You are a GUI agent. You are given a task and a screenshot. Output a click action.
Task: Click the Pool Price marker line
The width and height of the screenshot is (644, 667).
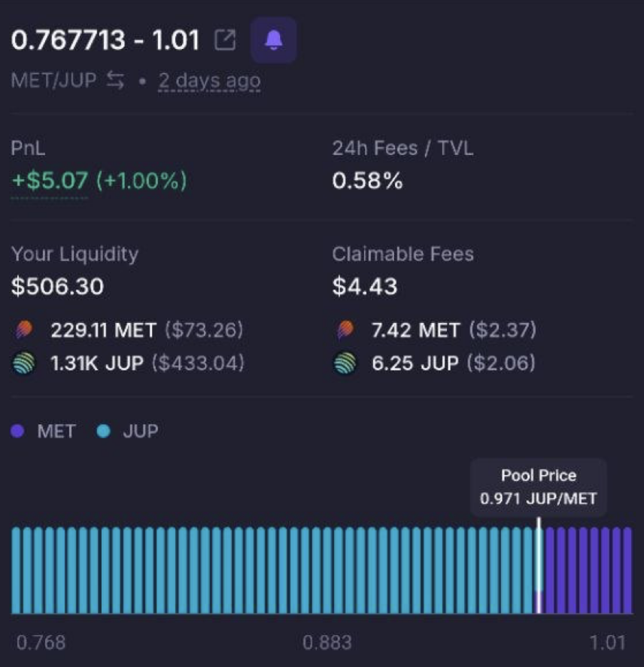click(x=539, y=565)
